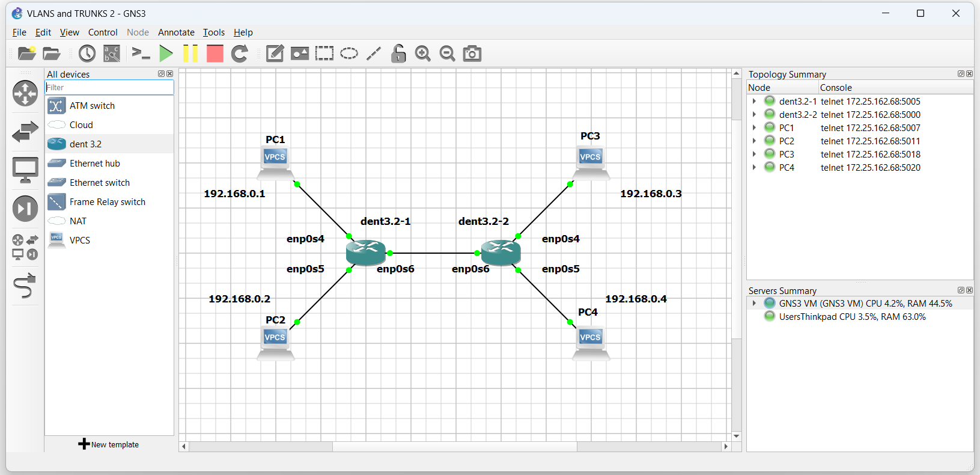Select the PC2 VPCS node on canvas
980x475 pixels.
276,344
